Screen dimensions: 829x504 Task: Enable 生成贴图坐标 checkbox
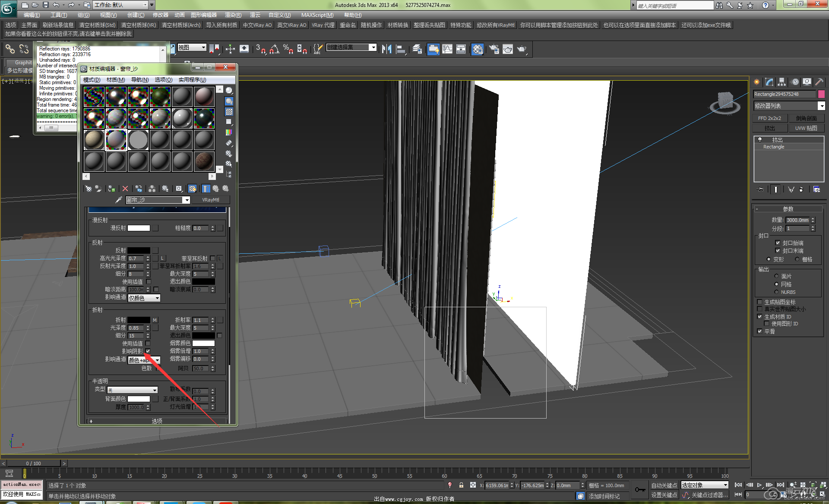click(x=759, y=302)
